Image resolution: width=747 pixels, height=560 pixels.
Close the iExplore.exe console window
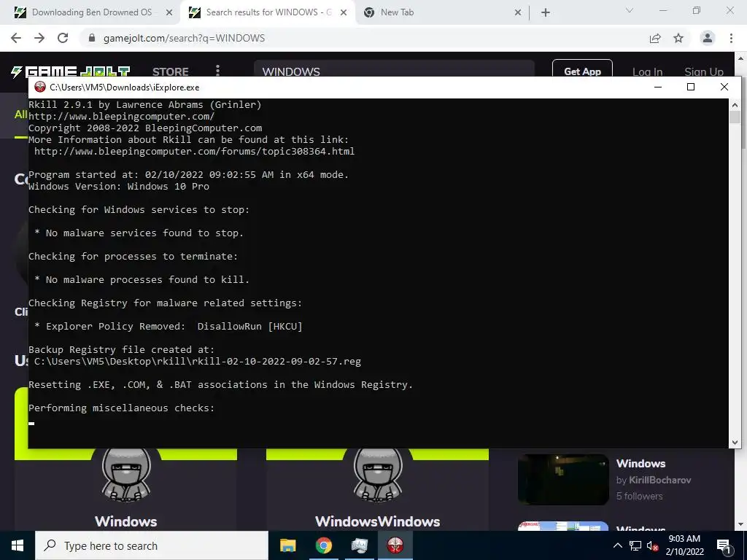[x=724, y=87]
